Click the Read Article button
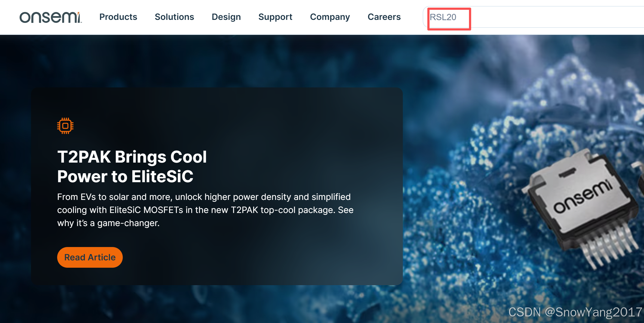Image resolution: width=644 pixels, height=323 pixels. click(90, 257)
